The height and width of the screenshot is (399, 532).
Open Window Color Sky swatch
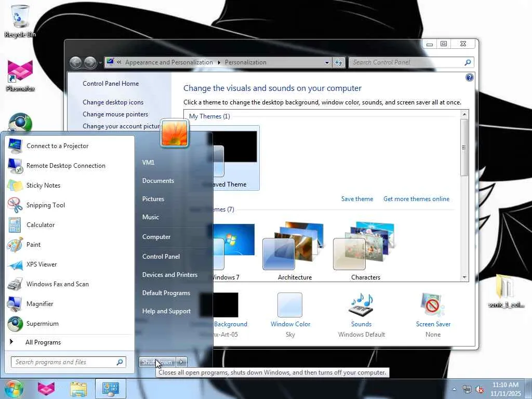(x=290, y=304)
